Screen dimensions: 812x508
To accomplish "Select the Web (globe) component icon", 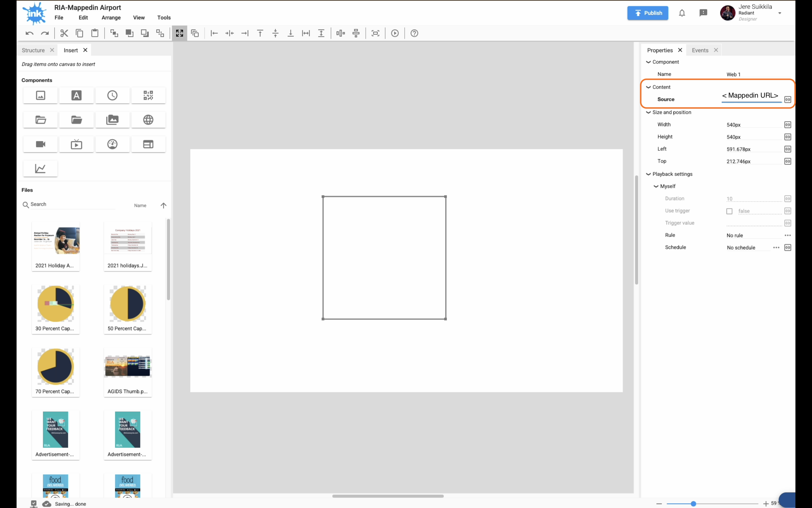I will point(148,120).
